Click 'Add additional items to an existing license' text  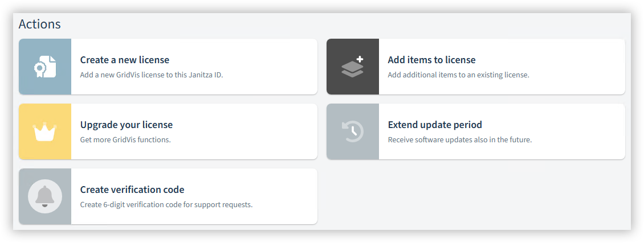(x=459, y=75)
